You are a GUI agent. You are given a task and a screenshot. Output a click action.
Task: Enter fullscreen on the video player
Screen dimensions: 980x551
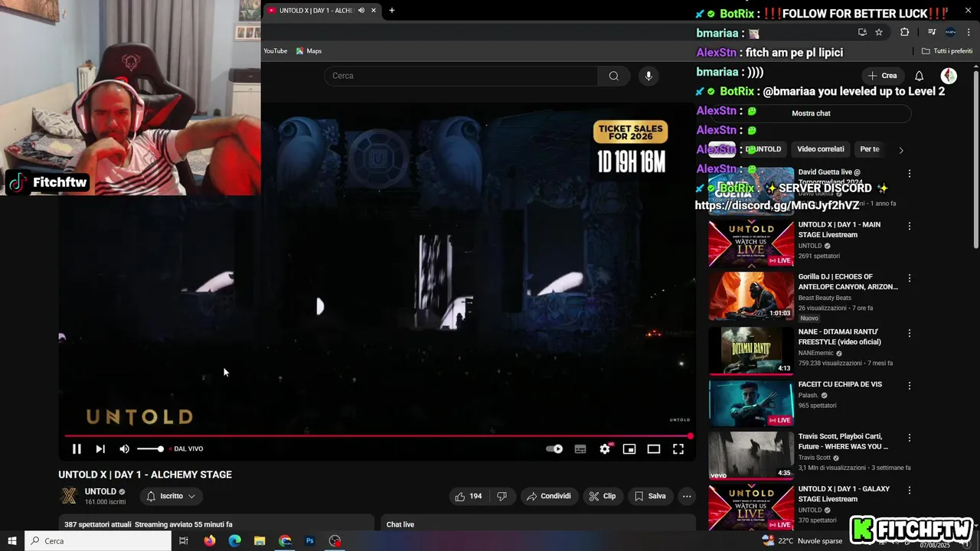click(x=678, y=449)
